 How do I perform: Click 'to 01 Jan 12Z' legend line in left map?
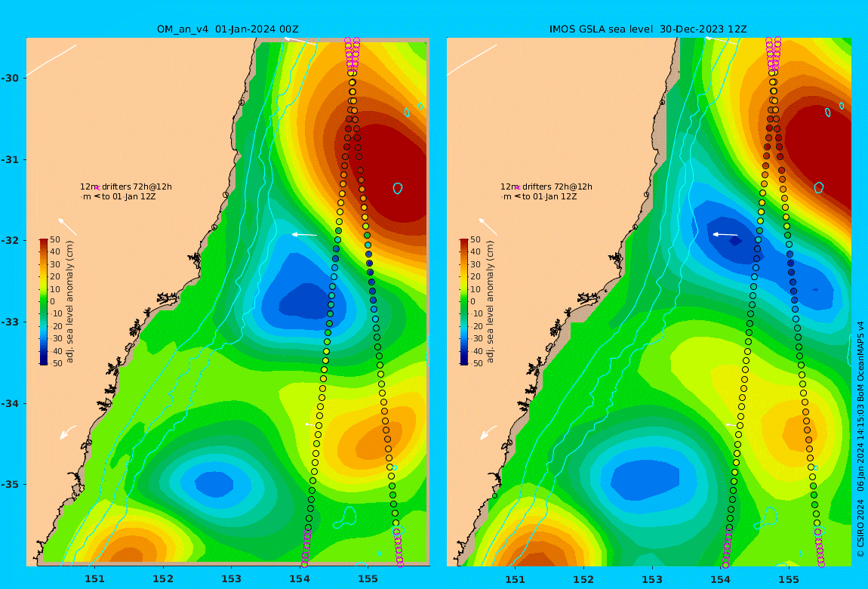[119, 196]
